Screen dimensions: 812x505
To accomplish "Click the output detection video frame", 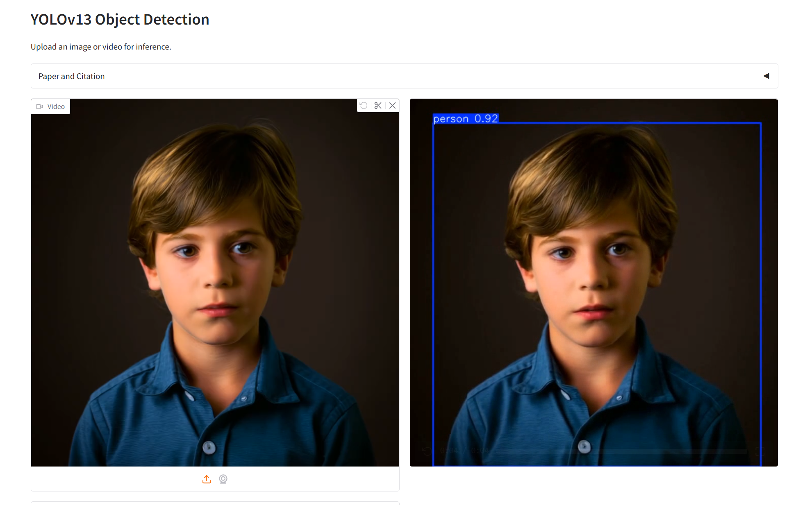I will pos(594,283).
